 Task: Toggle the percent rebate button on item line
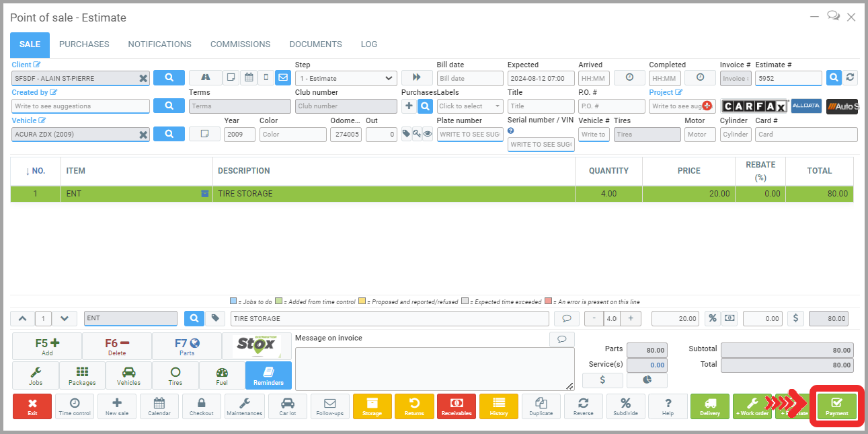point(712,318)
